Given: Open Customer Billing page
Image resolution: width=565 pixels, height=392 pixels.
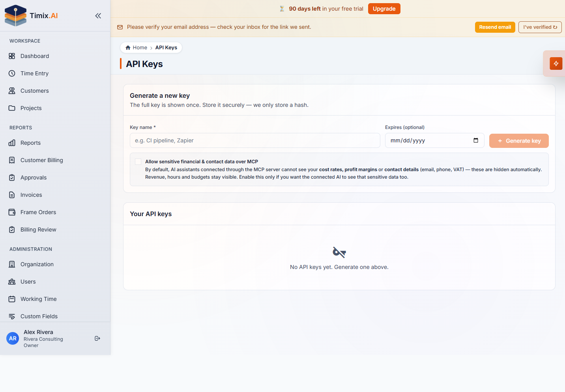Looking at the screenshot, I should [55, 160].
